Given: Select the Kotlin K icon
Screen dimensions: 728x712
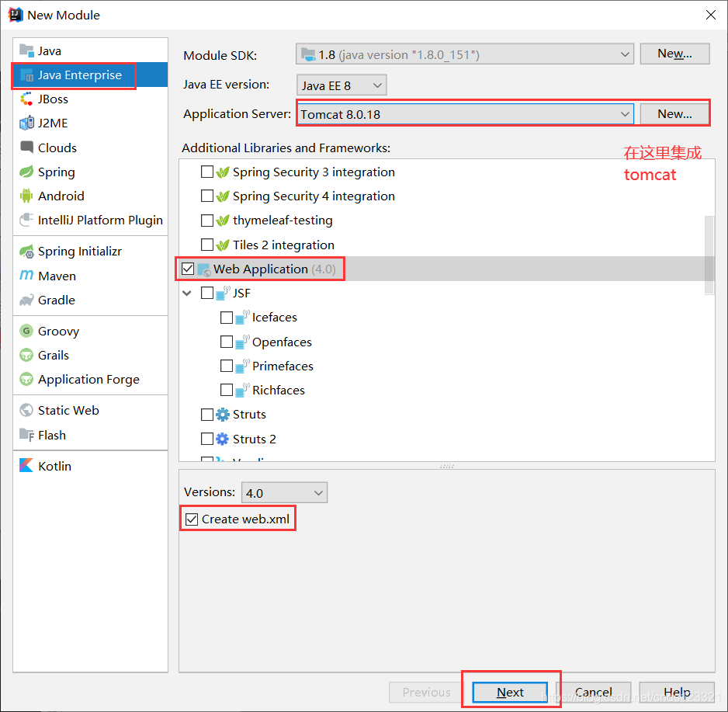Looking at the screenshot, I should 26,465.
